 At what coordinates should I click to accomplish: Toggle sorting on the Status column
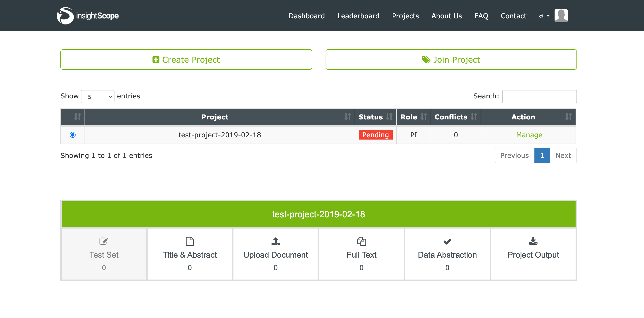pos(389,117)
